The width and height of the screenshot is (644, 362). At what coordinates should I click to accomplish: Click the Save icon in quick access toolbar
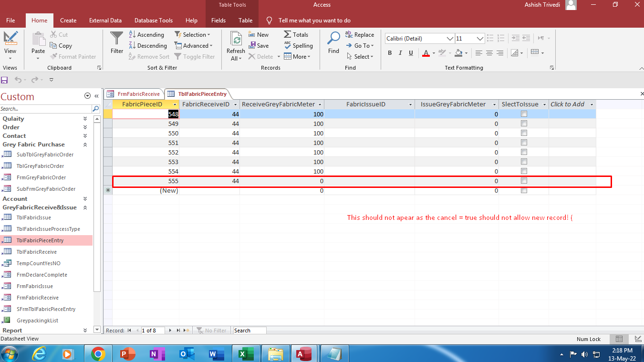5,80
